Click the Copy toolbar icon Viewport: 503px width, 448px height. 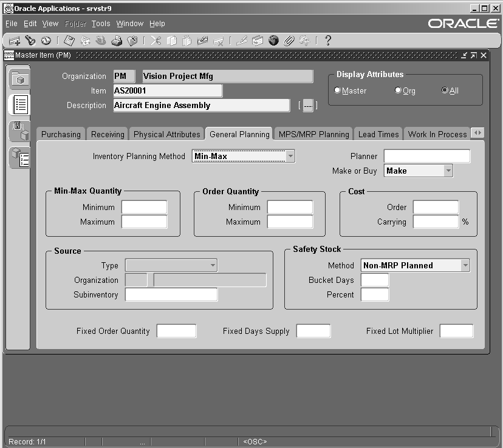172,41
